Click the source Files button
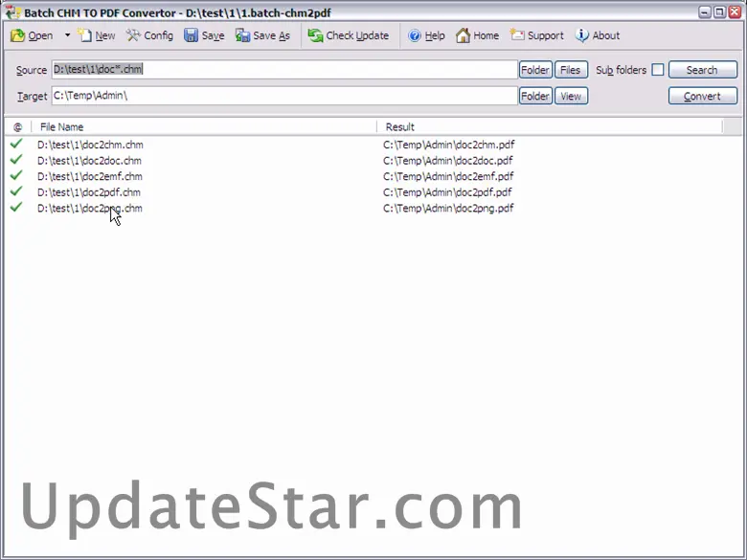 (571, 70)
